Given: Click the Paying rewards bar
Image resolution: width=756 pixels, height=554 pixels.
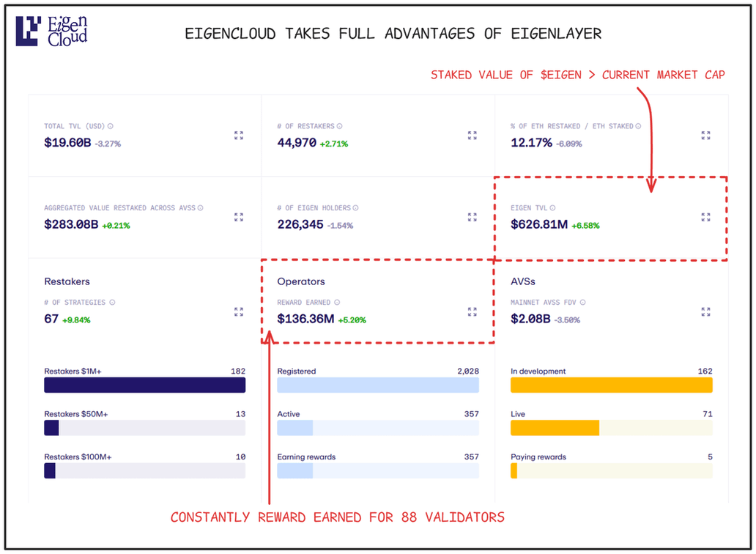Looking at the screenshot, I should [612, 471].
